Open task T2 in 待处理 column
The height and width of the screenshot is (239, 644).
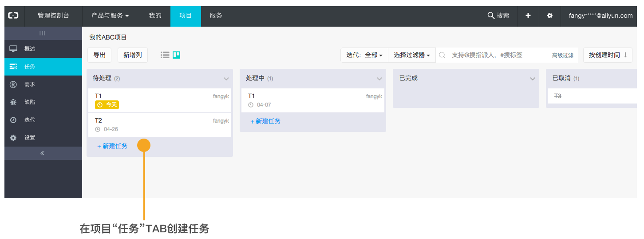coord(160,125)
